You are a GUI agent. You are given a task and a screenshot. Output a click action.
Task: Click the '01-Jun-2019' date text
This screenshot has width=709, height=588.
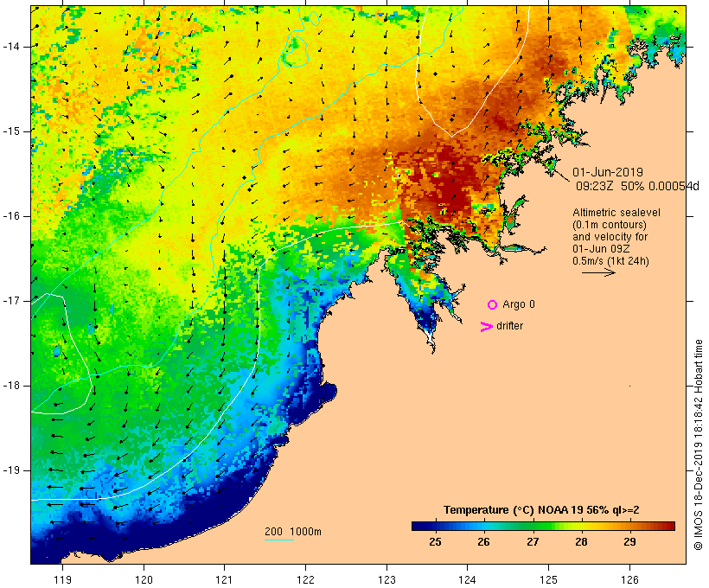click(608, 172)
